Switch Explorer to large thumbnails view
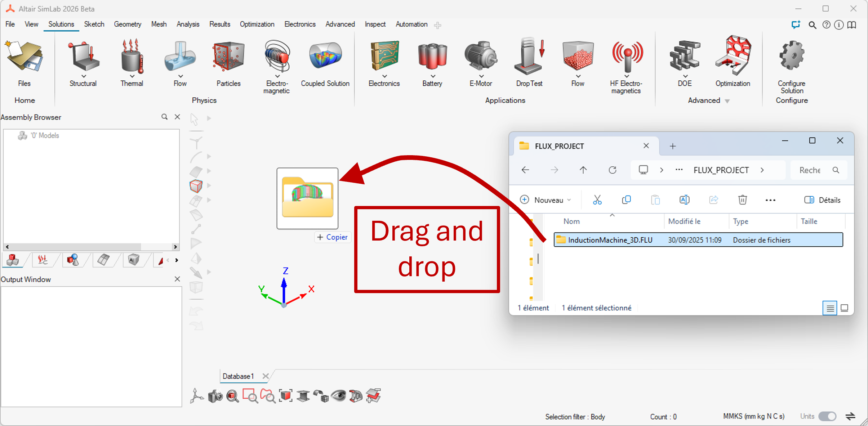 pos(844,308)
